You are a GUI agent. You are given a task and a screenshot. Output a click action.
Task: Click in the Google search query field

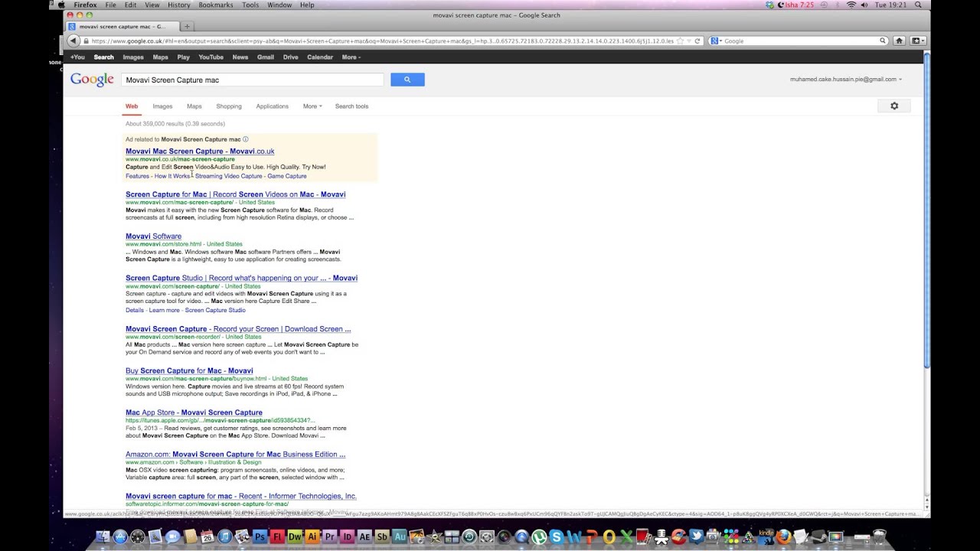pos(252,80)
